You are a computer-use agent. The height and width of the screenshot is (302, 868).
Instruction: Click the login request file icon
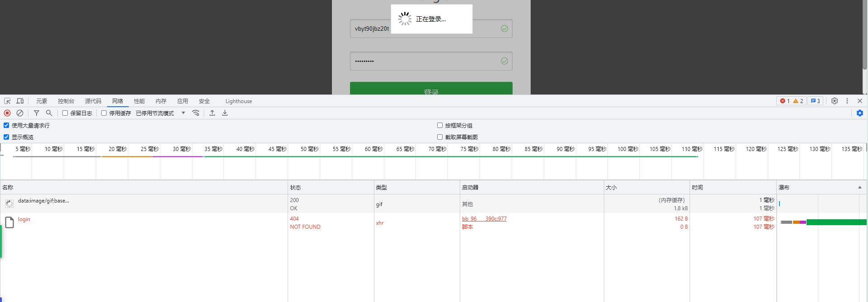click(x=9, y=222)
